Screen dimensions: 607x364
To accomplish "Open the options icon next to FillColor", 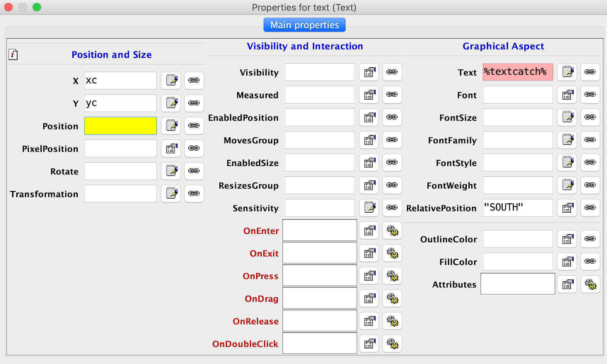I will point(567,262).
